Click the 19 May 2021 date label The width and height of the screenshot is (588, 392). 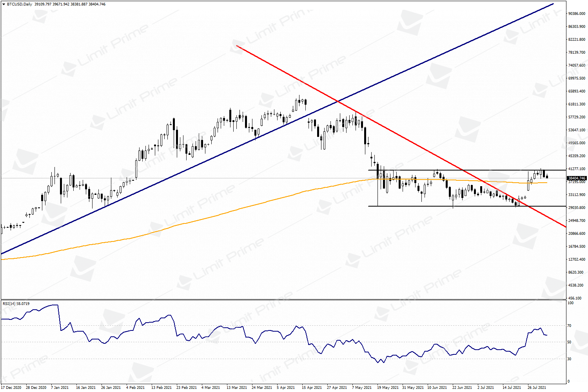pyautogui.click(x=388, y=388)
